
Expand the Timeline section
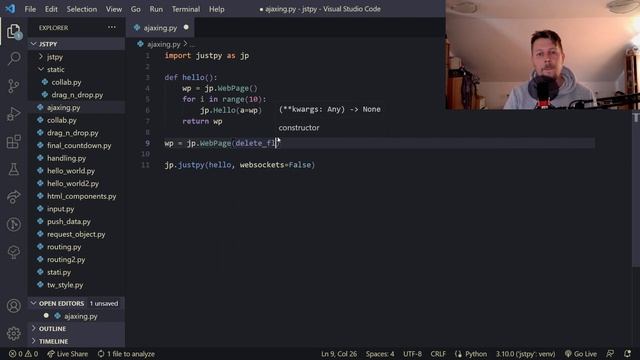(x=76, y=341)
